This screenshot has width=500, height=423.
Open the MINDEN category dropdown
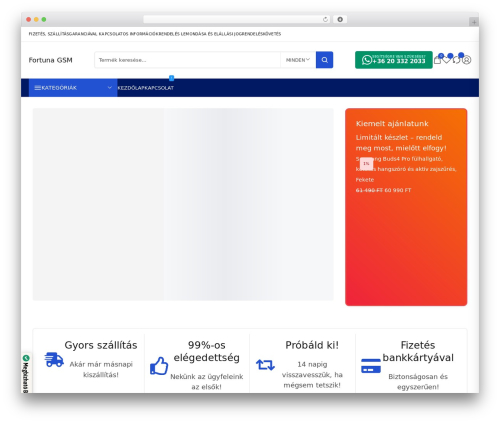298,60
